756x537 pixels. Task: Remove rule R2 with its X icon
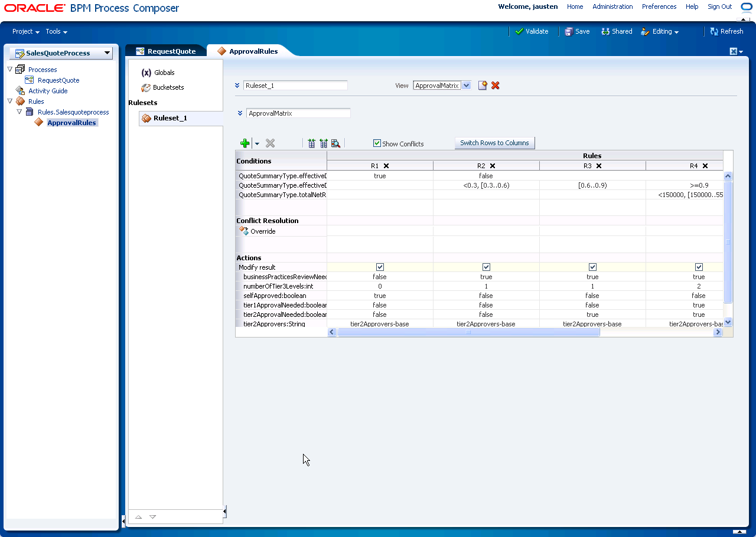pos(493,166)
